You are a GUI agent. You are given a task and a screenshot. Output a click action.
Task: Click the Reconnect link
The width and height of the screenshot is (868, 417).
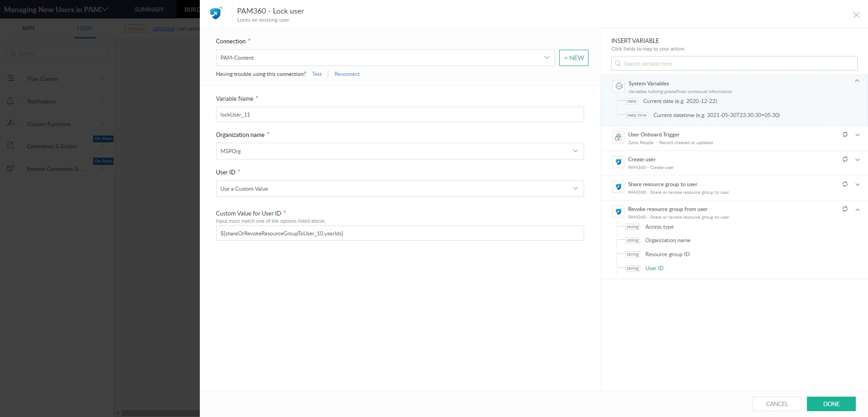347,74
